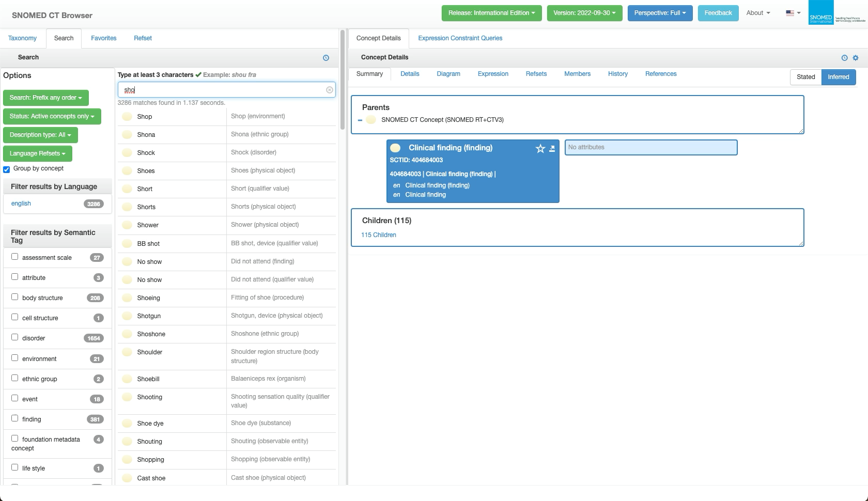Click the No attributes box
This screenshot has height=501, width=868.
[651, 147]
